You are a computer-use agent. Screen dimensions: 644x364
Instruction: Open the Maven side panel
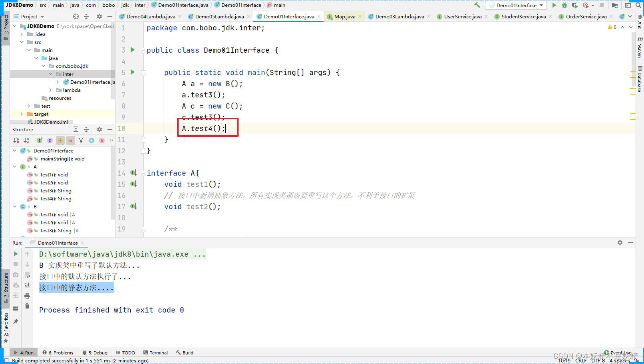(x=640, y=47)
